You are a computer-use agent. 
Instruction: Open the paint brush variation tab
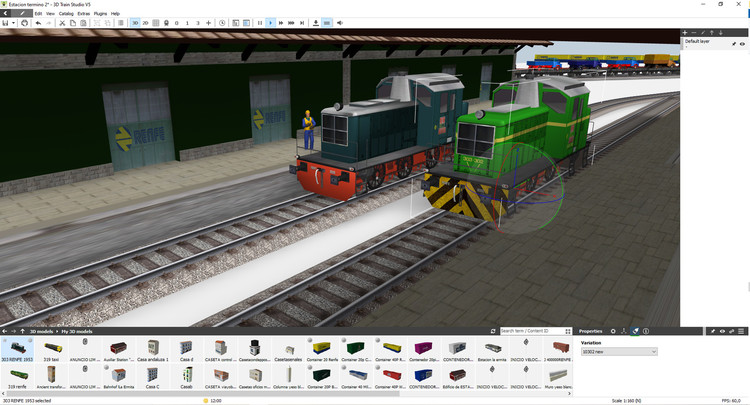[635, 331]
